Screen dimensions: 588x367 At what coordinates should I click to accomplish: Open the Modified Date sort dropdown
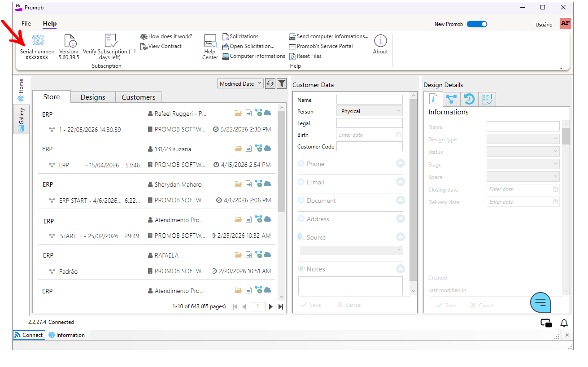[240, 83]
